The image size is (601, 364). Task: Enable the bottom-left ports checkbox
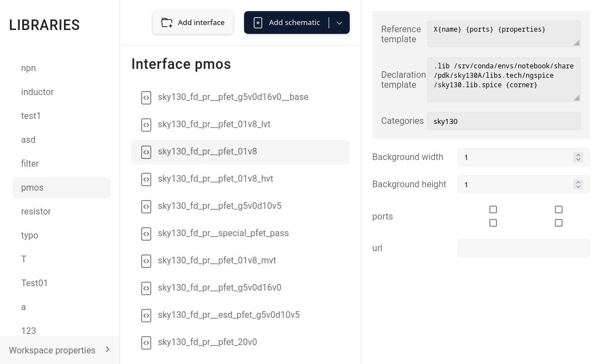(493, 223)
